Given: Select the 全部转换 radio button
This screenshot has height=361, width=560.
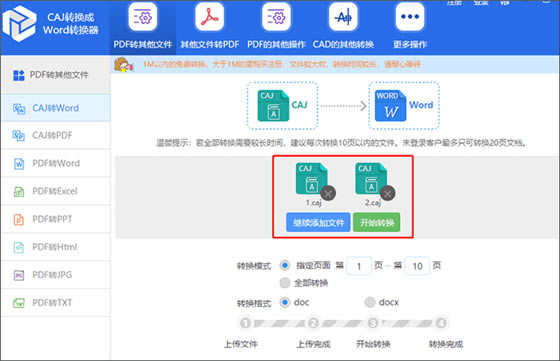Looking at the screenshot, I should [285, 283].
